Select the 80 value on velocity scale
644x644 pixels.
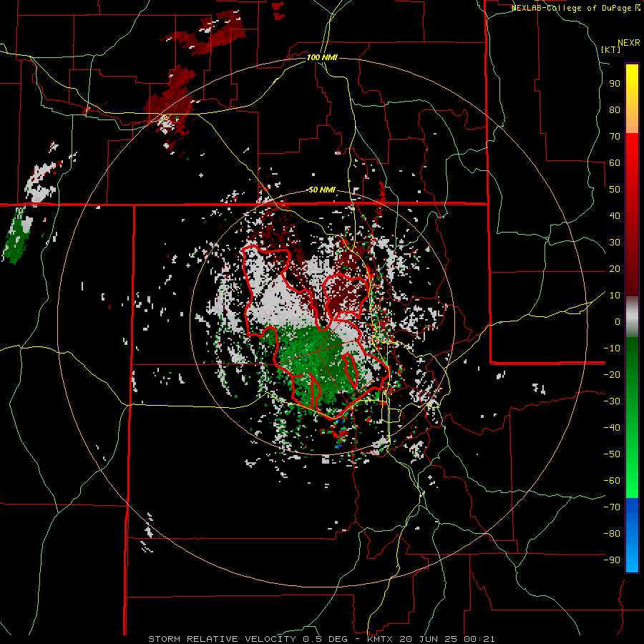click(x=615, y=110)
